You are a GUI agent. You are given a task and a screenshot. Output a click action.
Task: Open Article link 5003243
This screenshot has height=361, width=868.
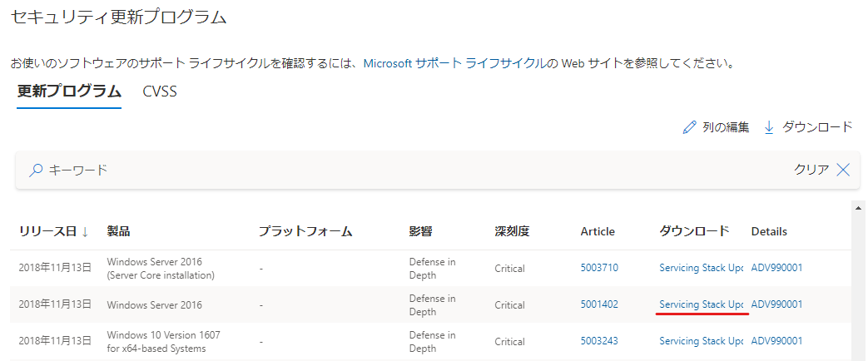coord(599,341)
